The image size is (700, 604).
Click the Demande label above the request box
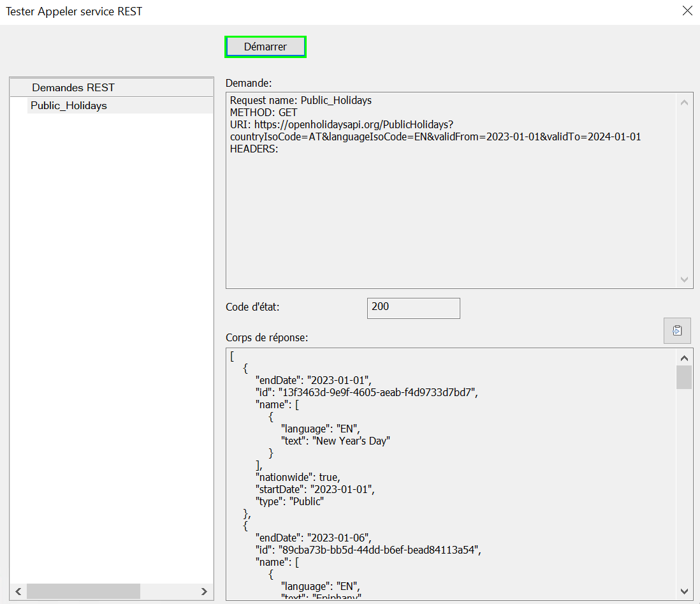click(249, 83)
